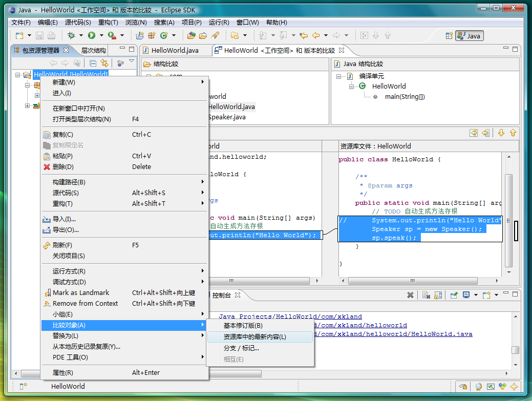
Task: Open the 源代码(S) menu in menu bar
Action: 78,23
